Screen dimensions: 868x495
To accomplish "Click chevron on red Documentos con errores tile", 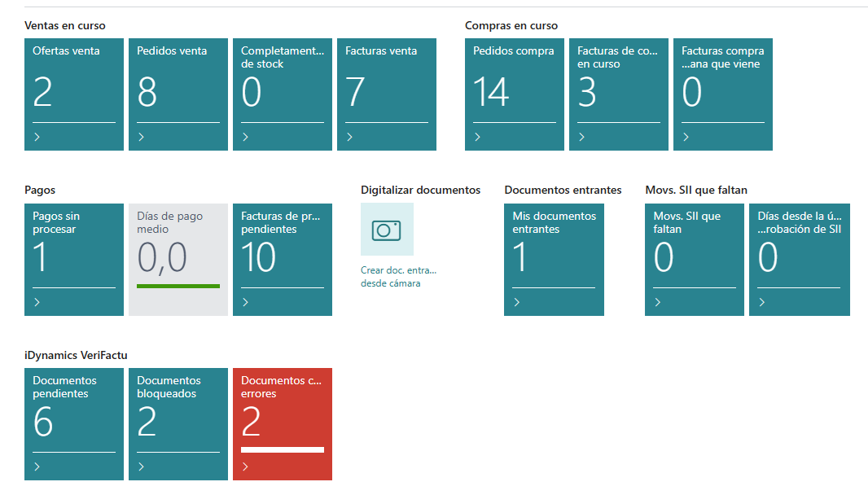I will [x=246, y=467].
